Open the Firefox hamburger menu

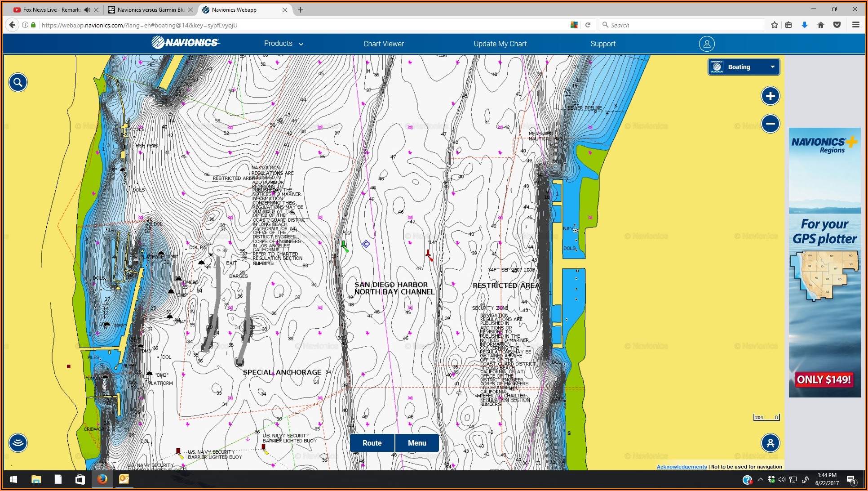coord(855,25)
